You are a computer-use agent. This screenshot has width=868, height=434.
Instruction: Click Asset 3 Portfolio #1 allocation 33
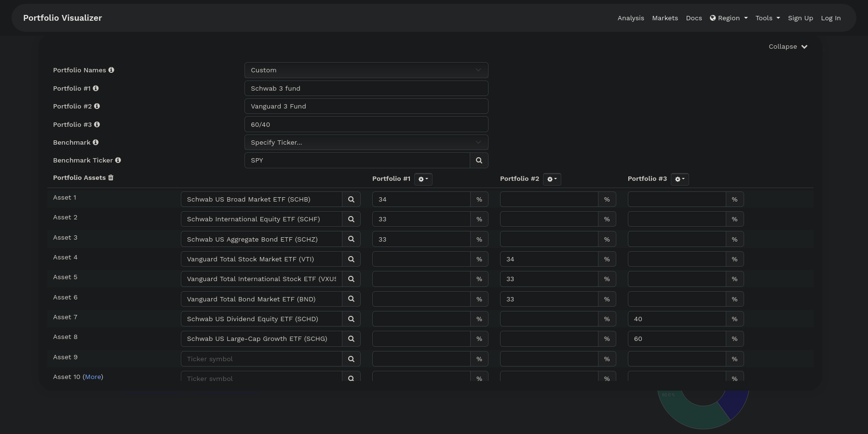(421, 239)
